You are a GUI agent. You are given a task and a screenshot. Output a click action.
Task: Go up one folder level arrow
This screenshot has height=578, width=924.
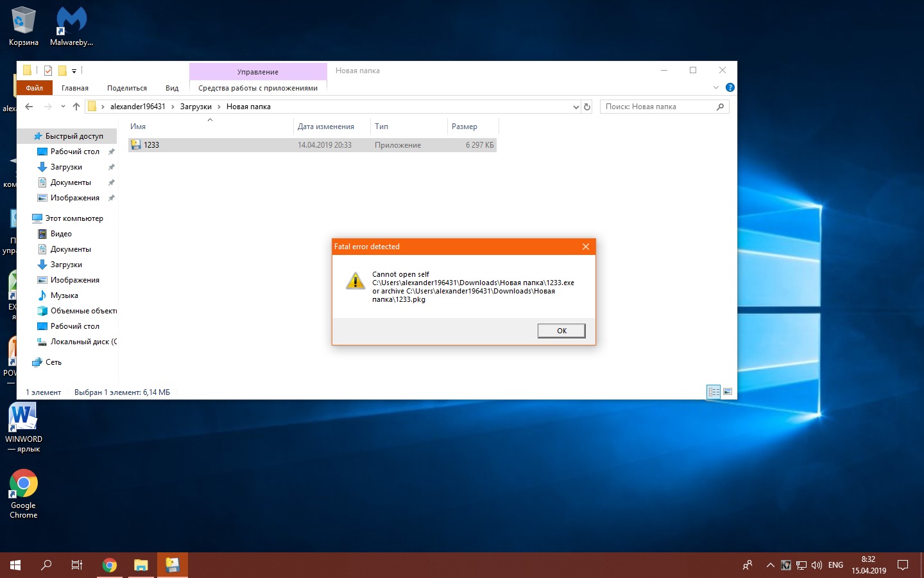[x=76, y=107]
